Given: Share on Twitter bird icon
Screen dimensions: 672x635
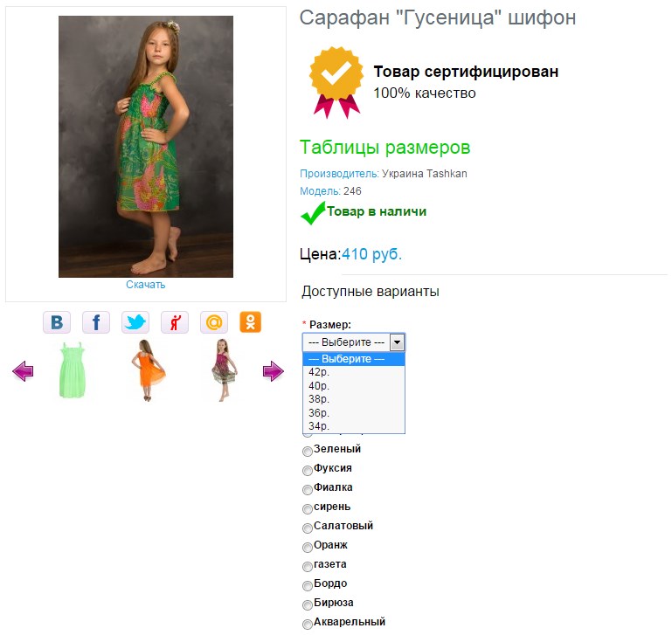Looking at the screenshot, I should click(x=135, y=322).
